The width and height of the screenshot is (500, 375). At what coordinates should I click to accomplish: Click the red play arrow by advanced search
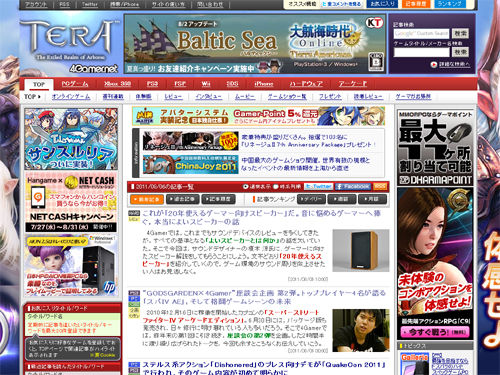(x=433, y=64)
